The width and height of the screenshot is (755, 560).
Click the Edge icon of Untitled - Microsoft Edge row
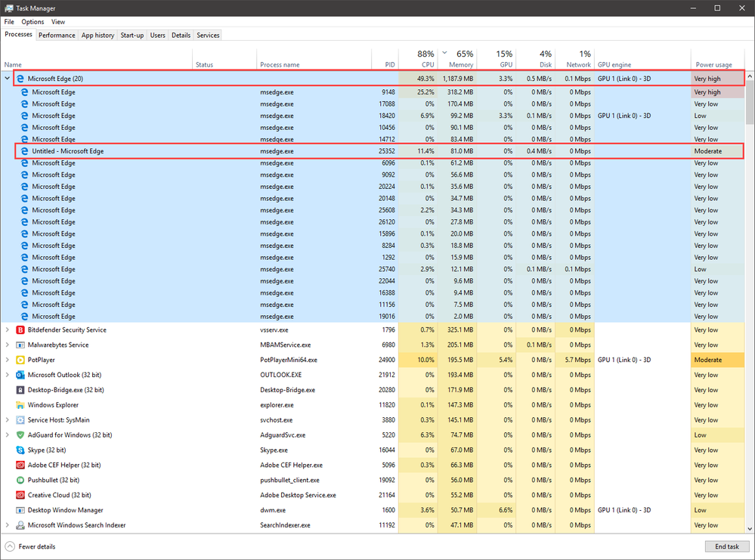(x=24, y=151)
